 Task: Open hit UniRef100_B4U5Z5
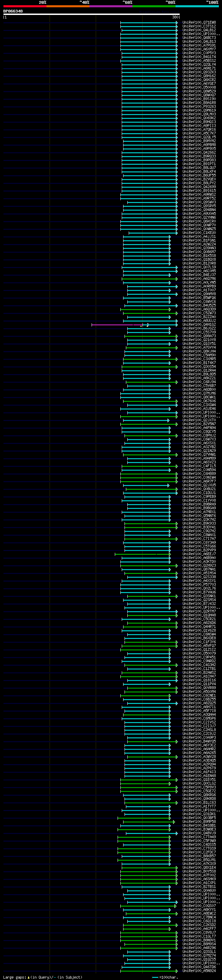(x=199, y=305)
